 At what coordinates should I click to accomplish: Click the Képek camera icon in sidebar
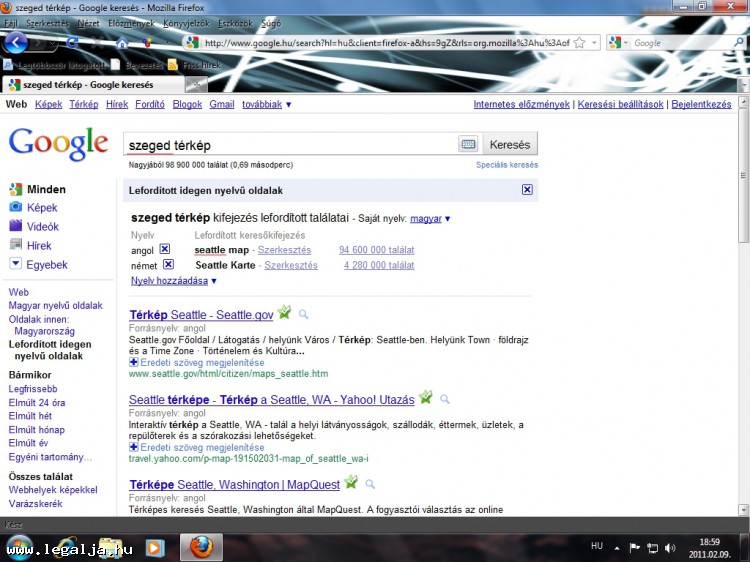(x=15, y=208)
